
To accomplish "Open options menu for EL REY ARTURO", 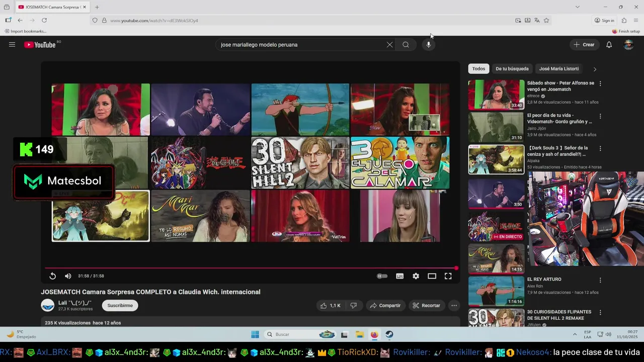I will (x=600, y=280).
